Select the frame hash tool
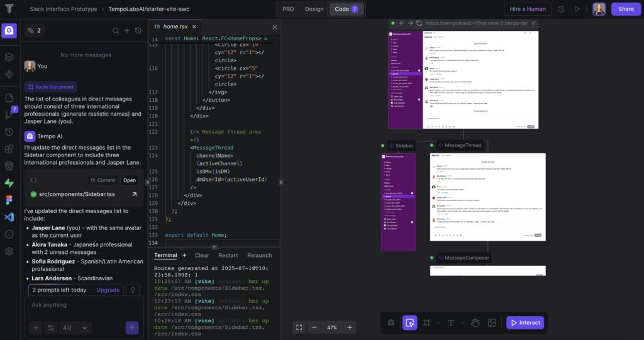This screenshot has width=644, height=340. 426,323
